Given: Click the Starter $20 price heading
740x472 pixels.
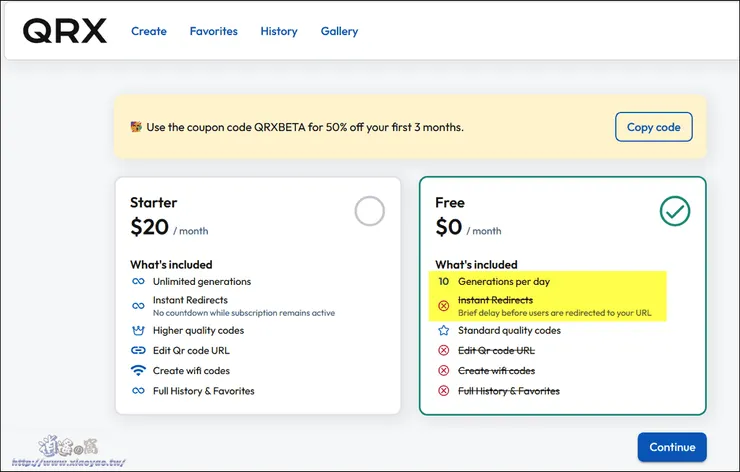Looking at the screenshot, I should pyautogui.click(x=150, y=228).
